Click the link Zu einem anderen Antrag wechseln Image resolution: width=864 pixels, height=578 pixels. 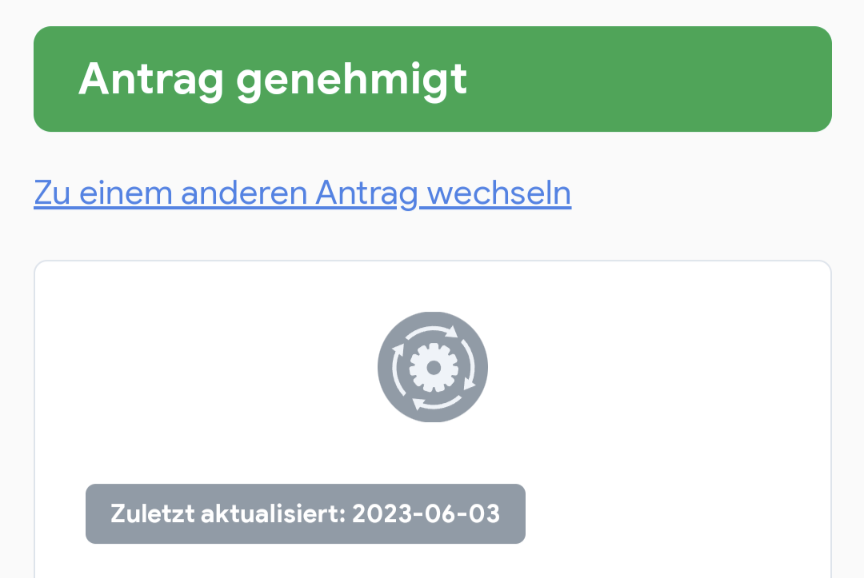click(302, 192)
